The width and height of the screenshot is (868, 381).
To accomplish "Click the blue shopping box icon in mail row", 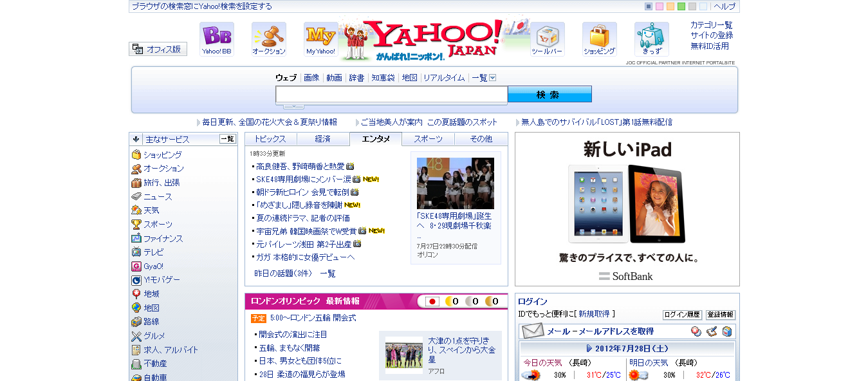I will (727, 331).
